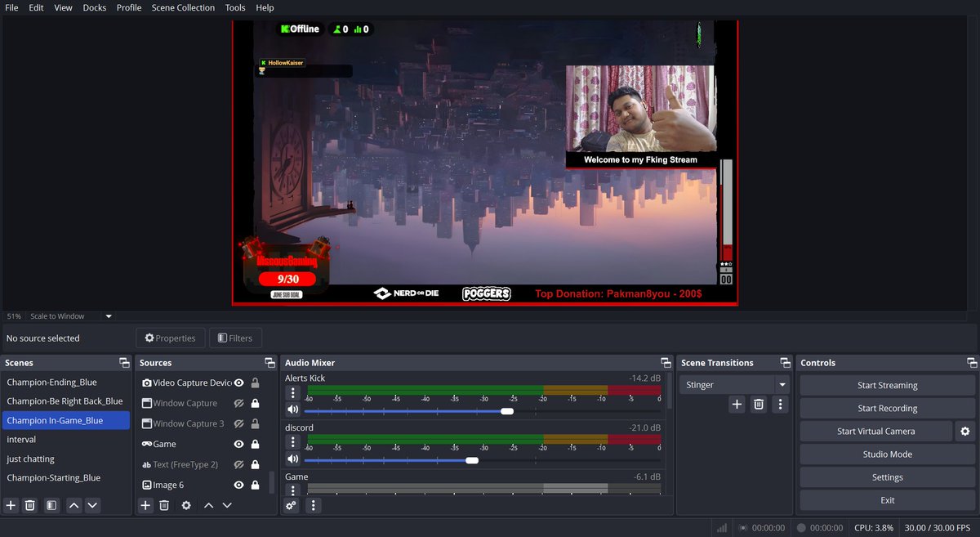Open the Stinger transition dropdown
Image resolution: width=980 pixels, height=537 pixels.
734,385
